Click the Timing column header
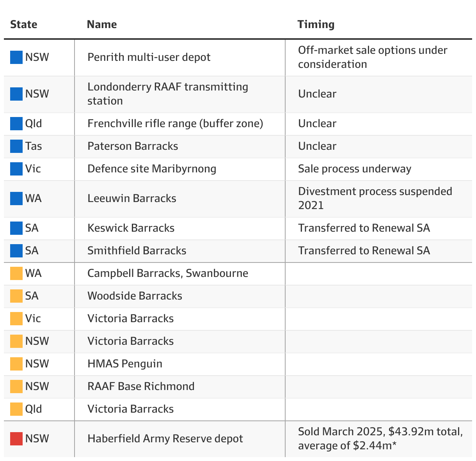Viewport: 476px width, 461px height. point(316,24)
